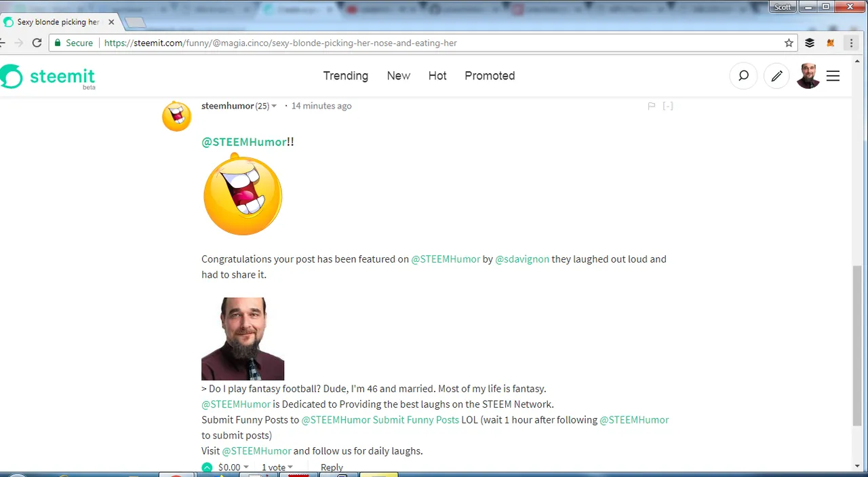The image size is (868, 477).
Task: Open the MetaMask fox extension icon
Action: pos(830,43)
